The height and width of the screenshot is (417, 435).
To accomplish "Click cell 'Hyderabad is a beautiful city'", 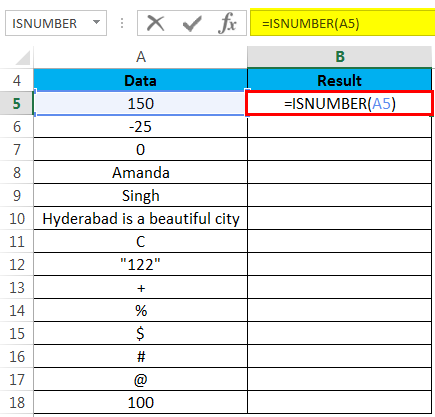I will [141, 218].
